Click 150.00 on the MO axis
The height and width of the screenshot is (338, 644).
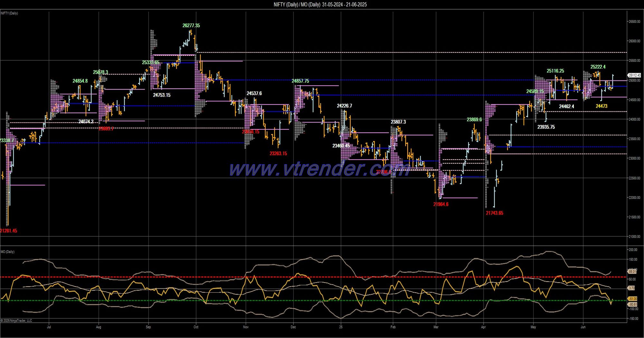point(633,259)
